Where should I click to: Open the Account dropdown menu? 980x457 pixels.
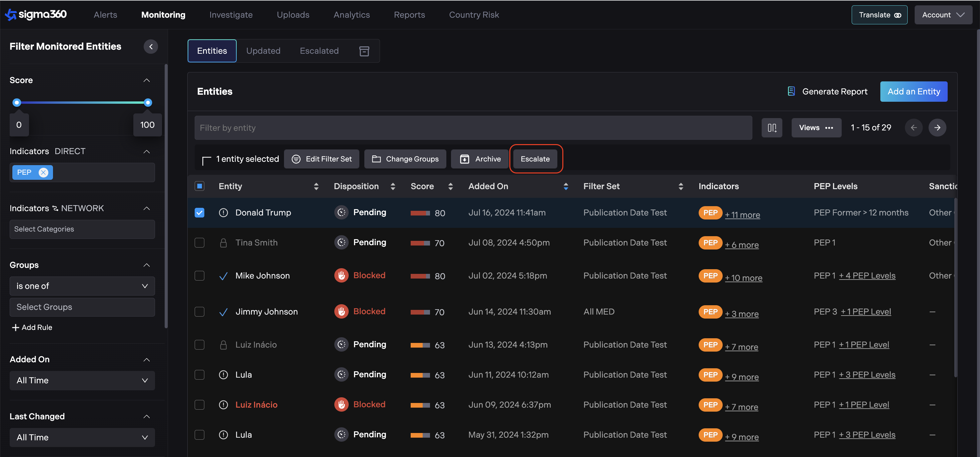943,15
